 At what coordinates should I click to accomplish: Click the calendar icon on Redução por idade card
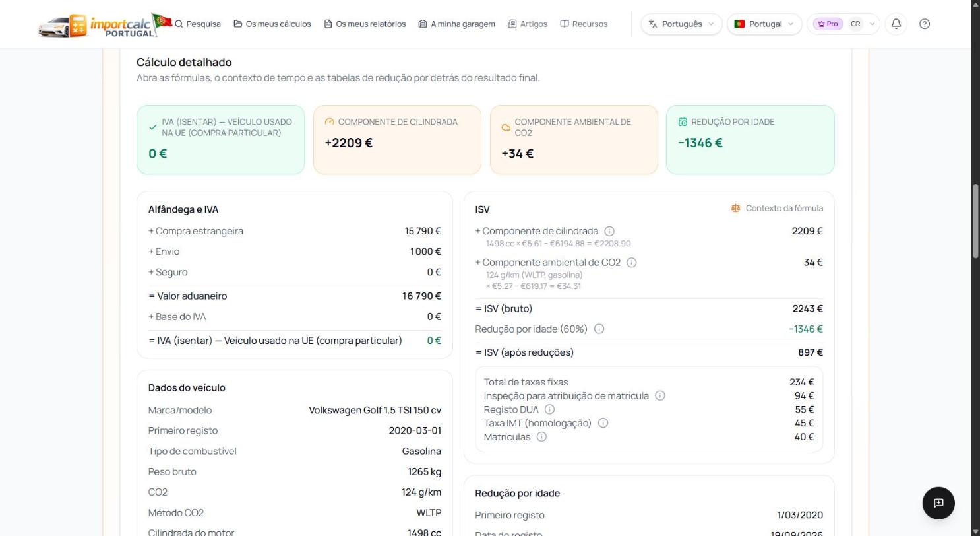coord(683,122)
